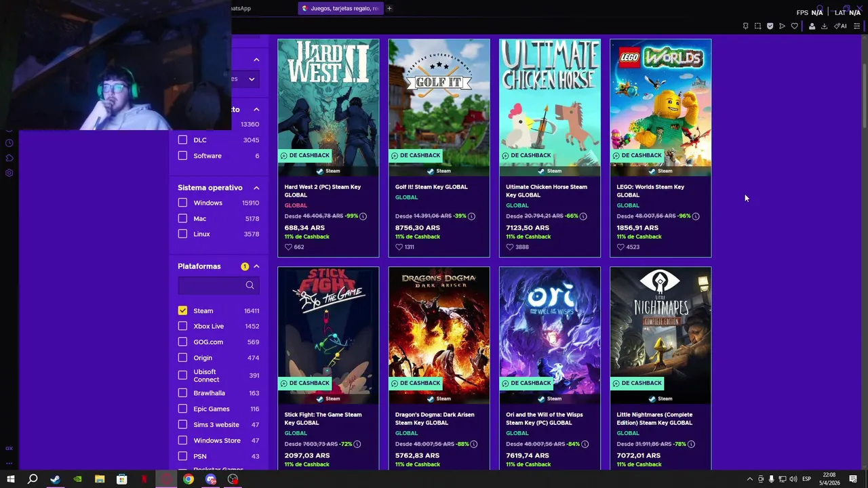Click the platform search magnifier icon
The width and height of the screenshot is (868, 488).
250,285
